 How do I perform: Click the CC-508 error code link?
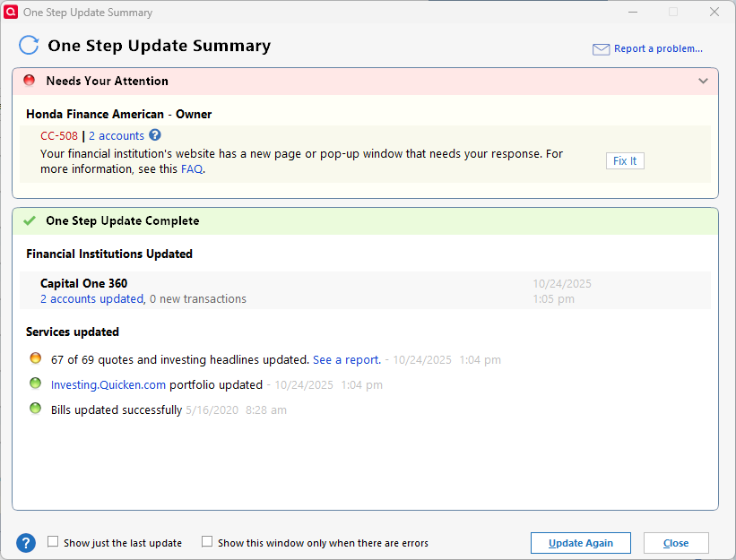[59, 136]
